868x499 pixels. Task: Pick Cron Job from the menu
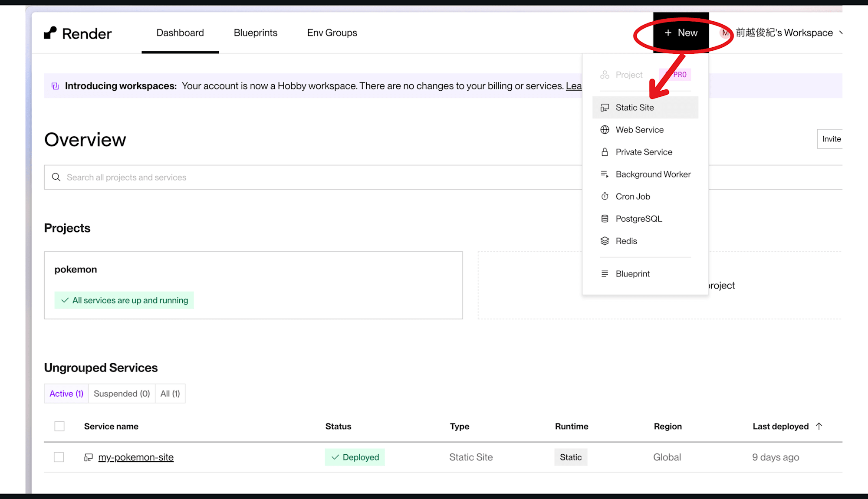click(645, 196)
